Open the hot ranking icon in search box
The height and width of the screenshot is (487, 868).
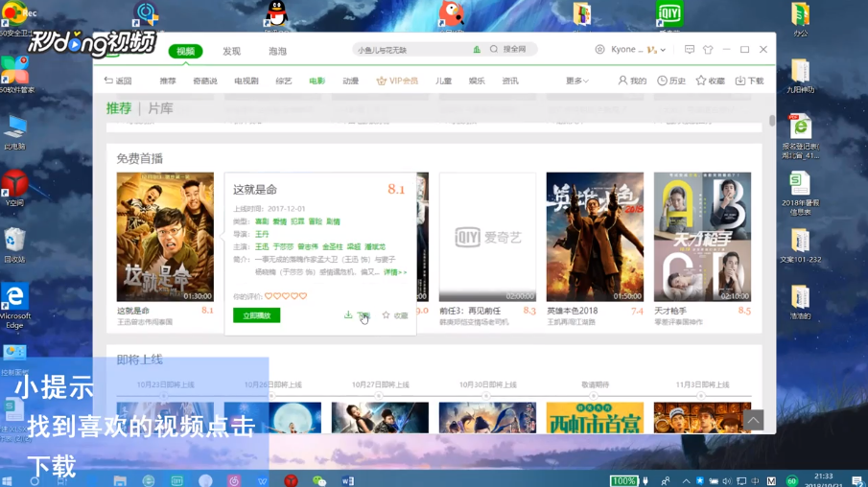[477, 49]
